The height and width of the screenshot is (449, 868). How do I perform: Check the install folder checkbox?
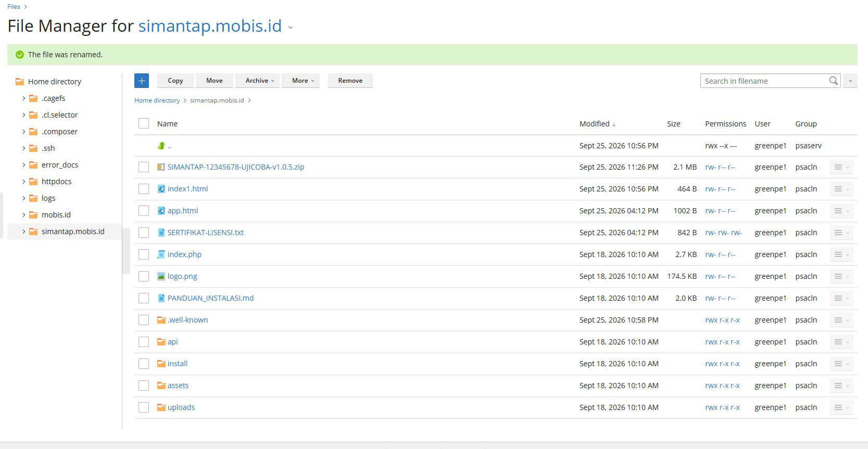click(x=144, y=364)
